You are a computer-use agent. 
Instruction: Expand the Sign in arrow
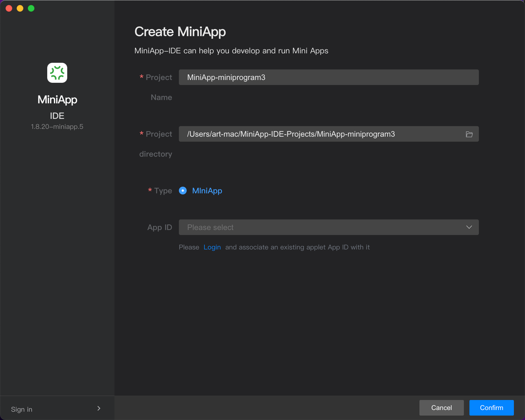coord(99,408)
